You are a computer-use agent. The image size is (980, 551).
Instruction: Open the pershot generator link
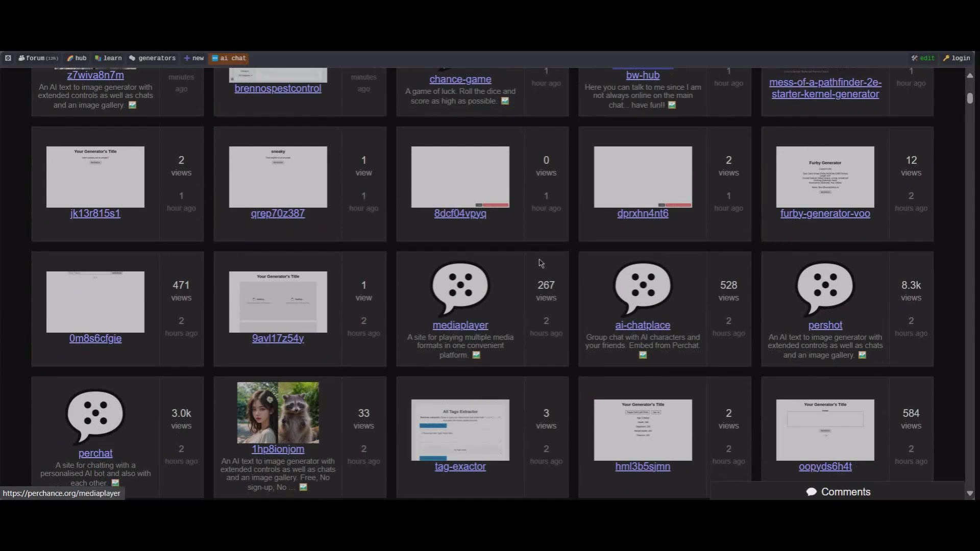click(825, 325)
